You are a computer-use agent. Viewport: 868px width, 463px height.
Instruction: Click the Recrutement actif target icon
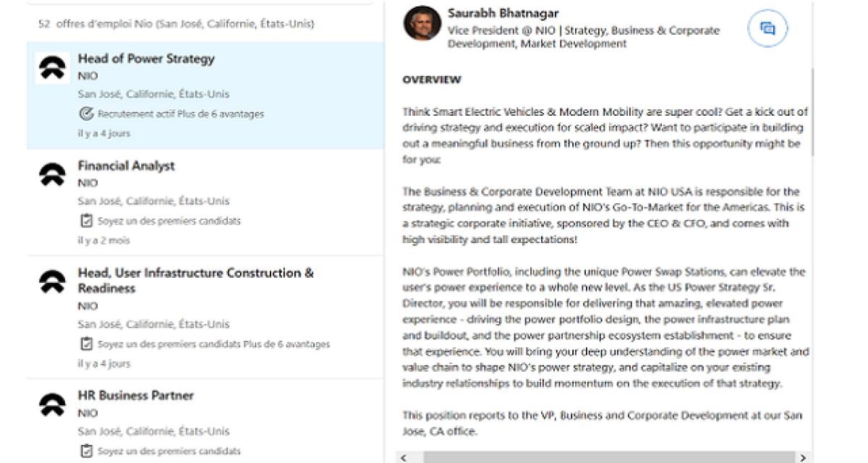click(x=85, y=114)
